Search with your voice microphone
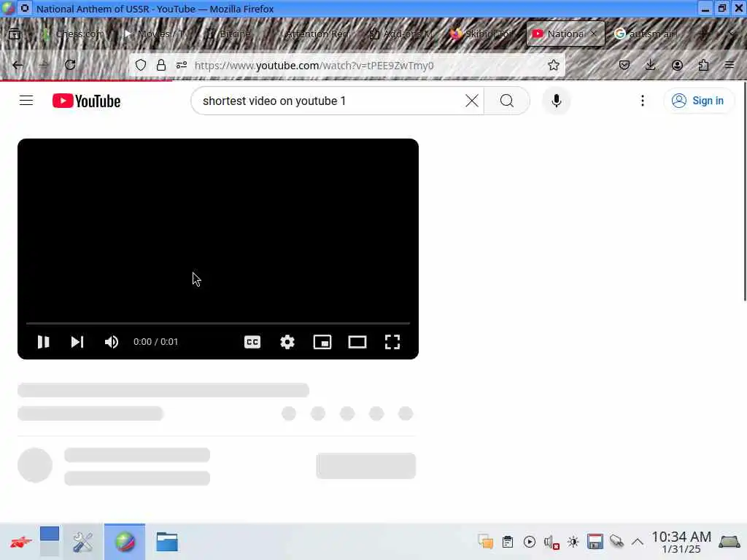The height and width of the screenshot is (560, 747). point(557,101)
